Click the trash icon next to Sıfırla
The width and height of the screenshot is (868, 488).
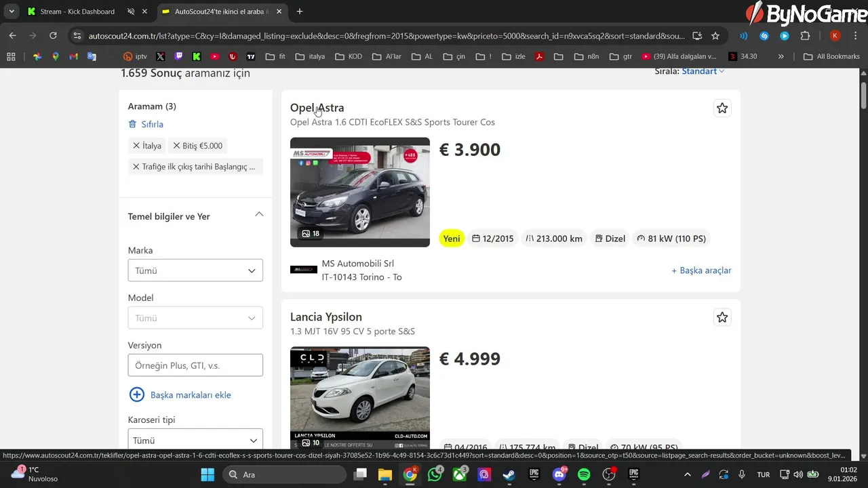coord(132,124)
